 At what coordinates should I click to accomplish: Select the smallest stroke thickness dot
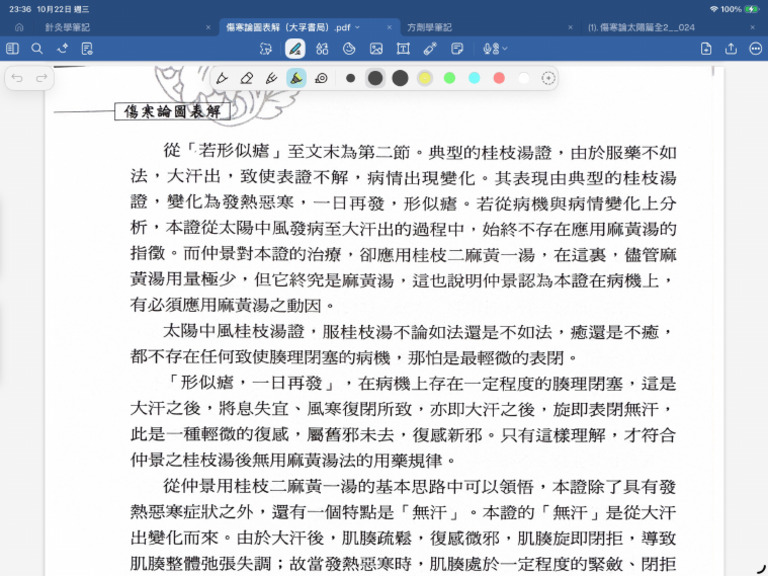(350, 78)
